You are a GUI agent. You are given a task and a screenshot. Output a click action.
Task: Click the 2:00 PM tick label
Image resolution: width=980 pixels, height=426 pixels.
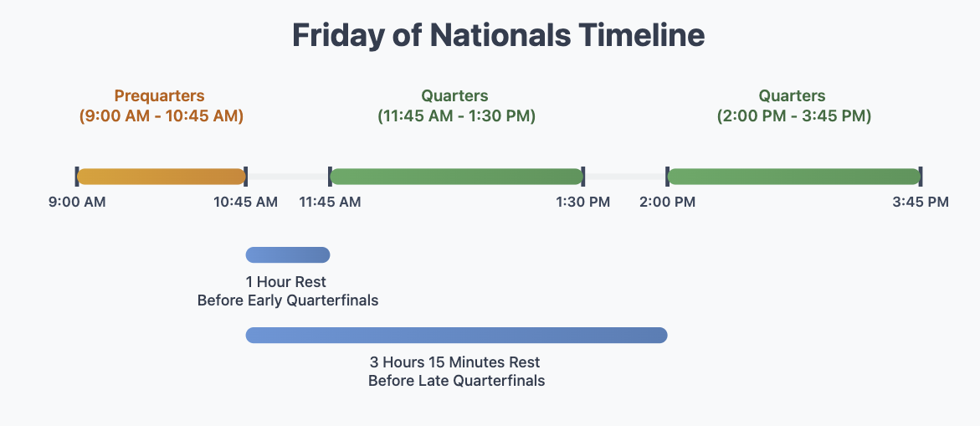(x=668, y=202)
